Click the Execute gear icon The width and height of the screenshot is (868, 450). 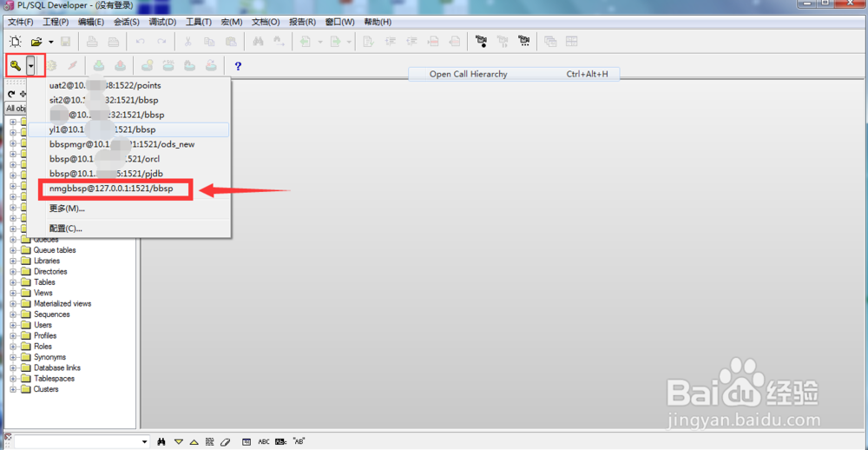tap(51, 67)
